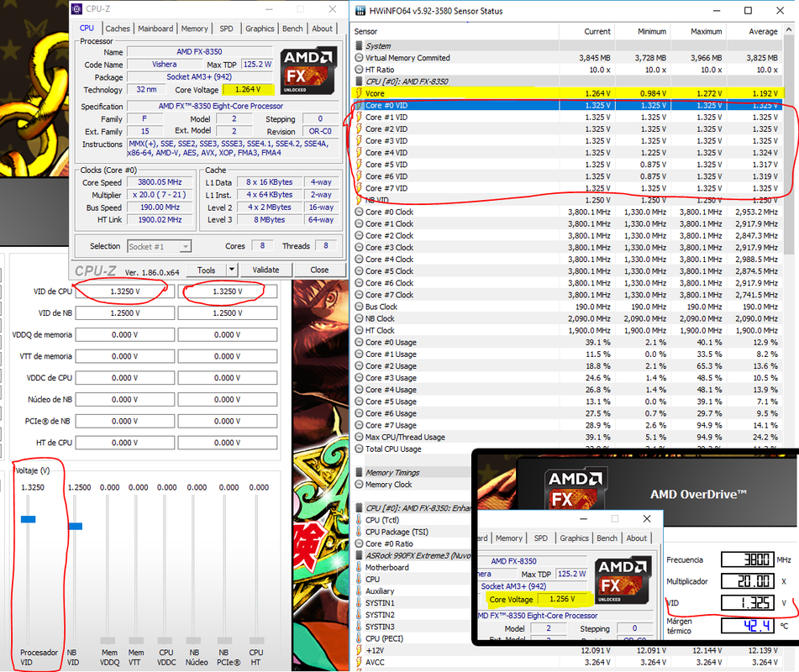The image size is (799, 672).
Task: Open the Tools dropdown arrow in CPU-Z
Action: tap(232, 270)
